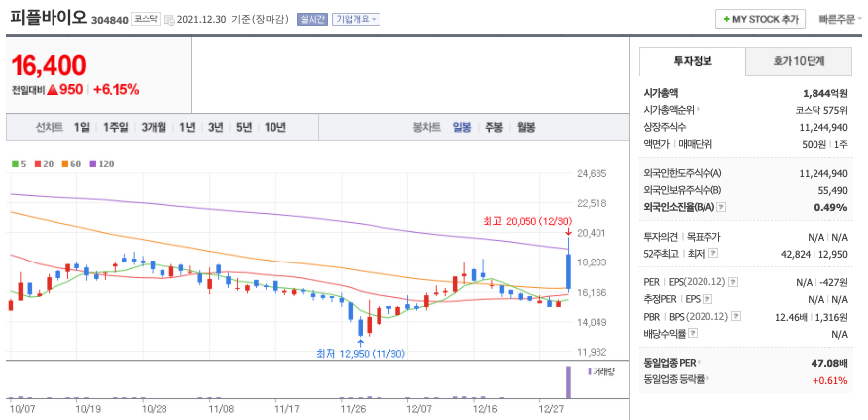868x420 pixels.
Task: Select the 1주일 line chart period
Action: (x=116, y=127)
